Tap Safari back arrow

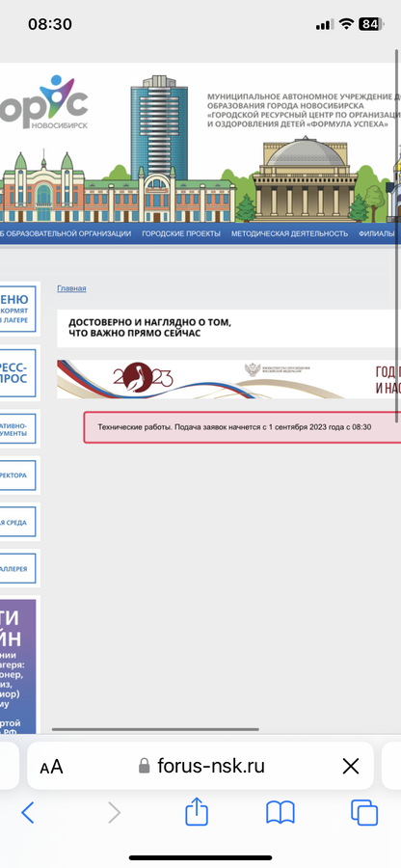click(28, 813)
